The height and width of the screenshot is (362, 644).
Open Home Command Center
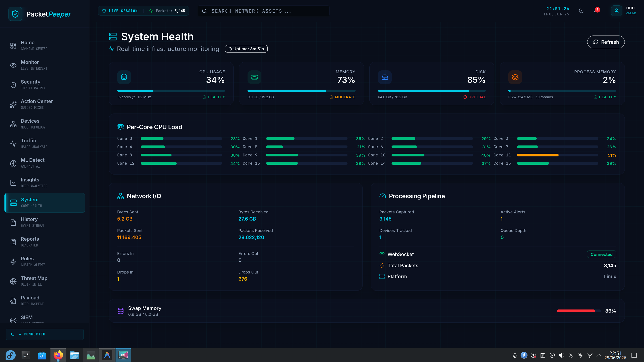45,45
